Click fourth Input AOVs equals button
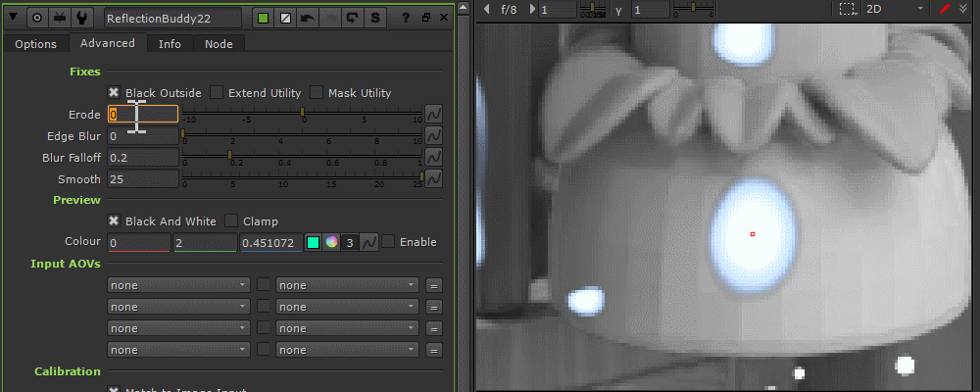Viewport: 980px width, 392px height. click(x=434, y=350)
